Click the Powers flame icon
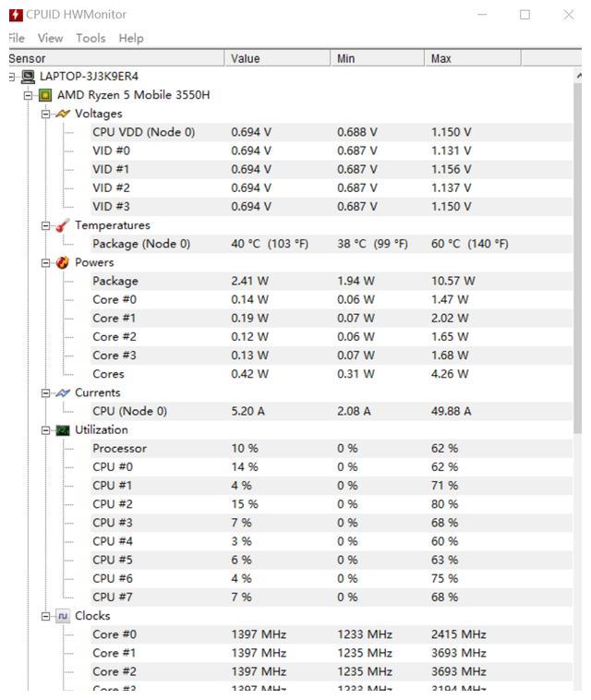591x700 pixels. (x=63, y=262)
